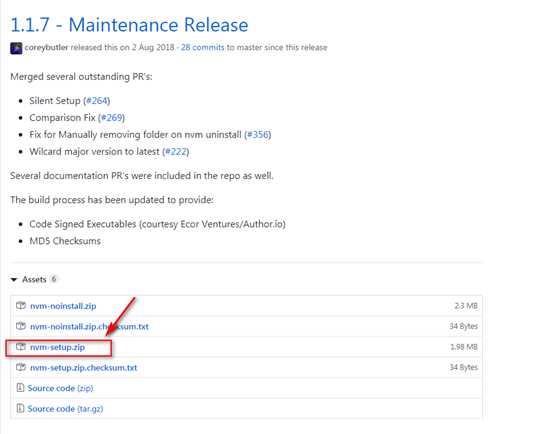554x434 pixels.
Task: Open pull request #222 link
Action: click(176, 152)
